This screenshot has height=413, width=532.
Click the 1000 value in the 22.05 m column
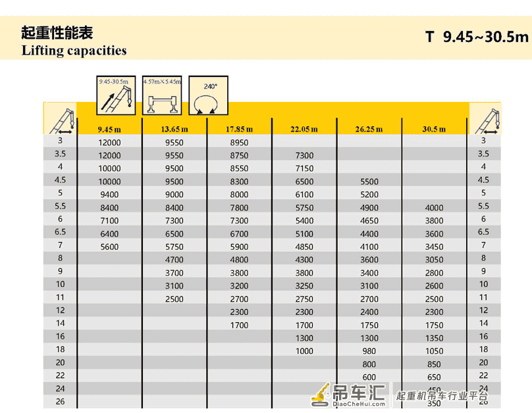pos(304,351)
